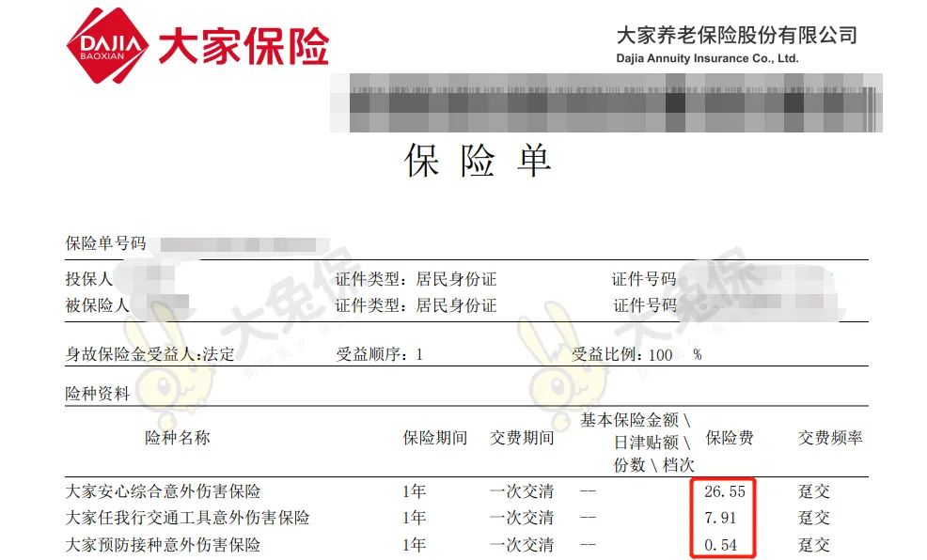Select row 大家预防接种意外伤害保险

point(466,545)
